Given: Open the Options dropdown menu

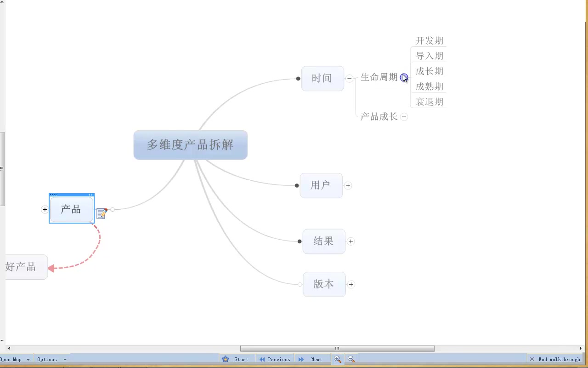Looking at the screenshot, I should point(52,359).
